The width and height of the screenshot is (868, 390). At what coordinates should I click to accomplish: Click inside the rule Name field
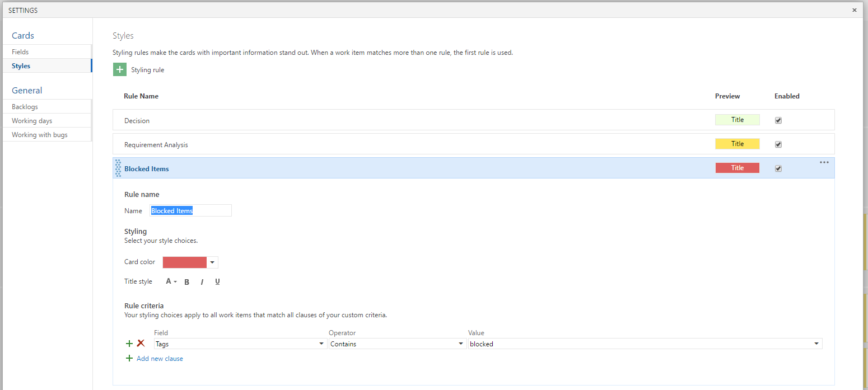click(190, 210)
